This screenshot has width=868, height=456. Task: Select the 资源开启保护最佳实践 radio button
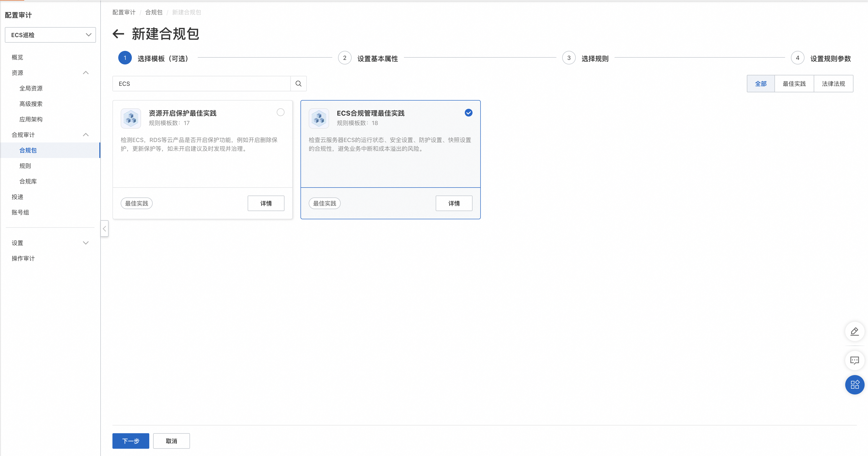pyautogui.click(x=280, y=112)
